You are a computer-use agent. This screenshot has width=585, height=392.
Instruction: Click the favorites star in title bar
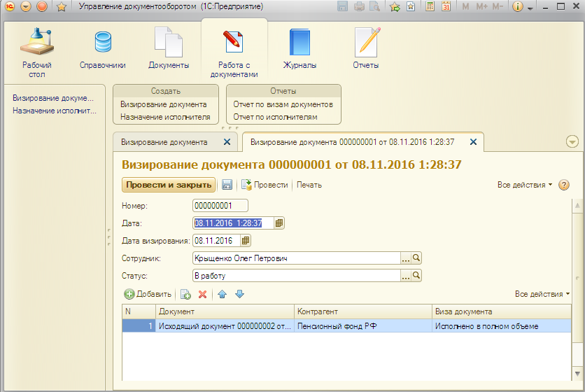pos(62,6)
